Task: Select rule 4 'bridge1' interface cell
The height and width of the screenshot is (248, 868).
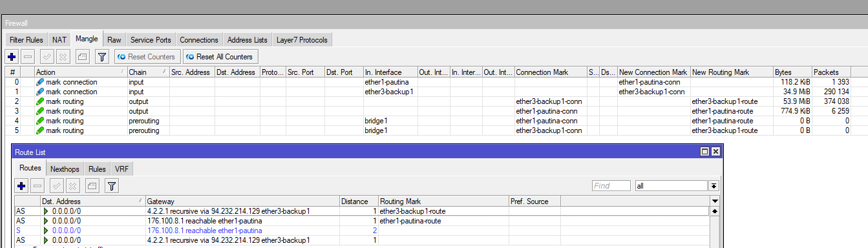Action: point(390,121)
